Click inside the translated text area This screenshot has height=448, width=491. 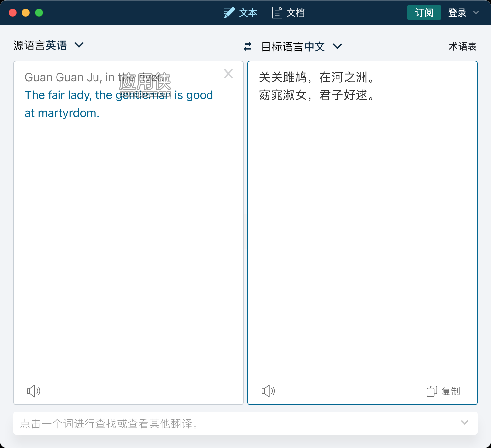[x=362, y=233]
